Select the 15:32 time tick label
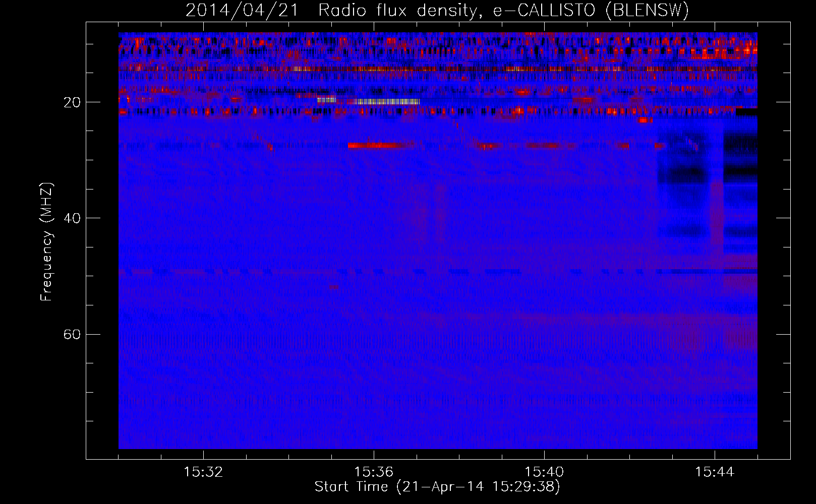Viewport: 816px width, 504px height. [x=203, y=472]
